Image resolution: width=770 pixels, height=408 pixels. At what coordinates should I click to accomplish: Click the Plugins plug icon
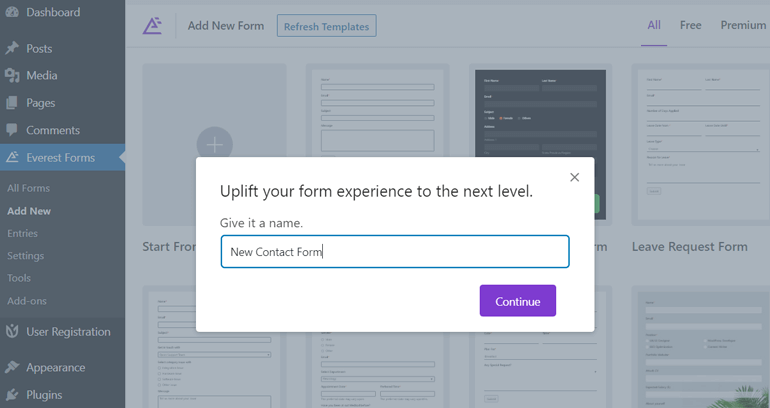(x=12, y=394)
